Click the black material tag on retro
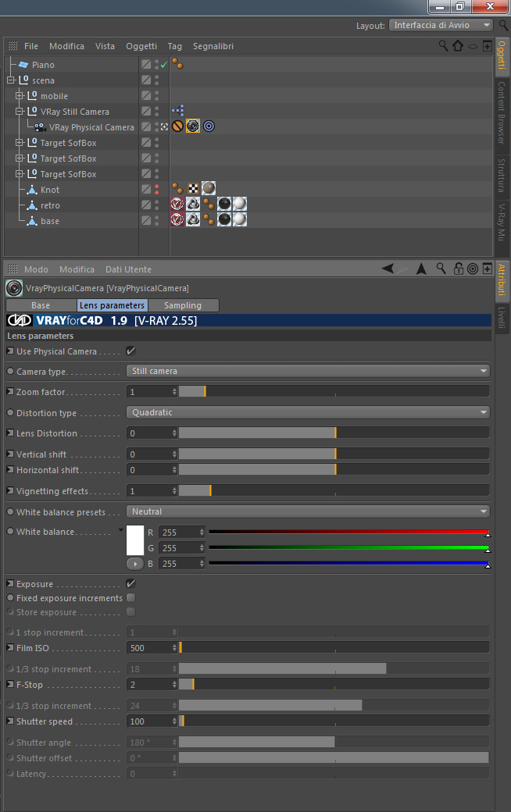 (x=224, y=204)
